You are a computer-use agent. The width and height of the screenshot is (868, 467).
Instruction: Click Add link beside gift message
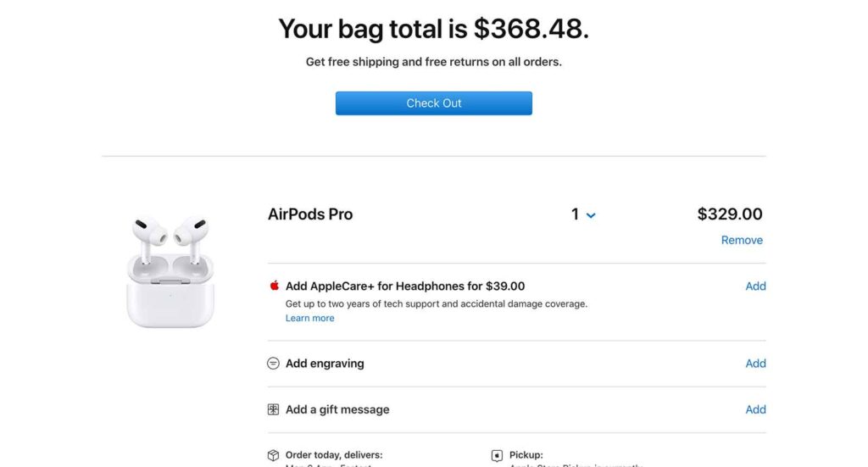pos(755,409)
